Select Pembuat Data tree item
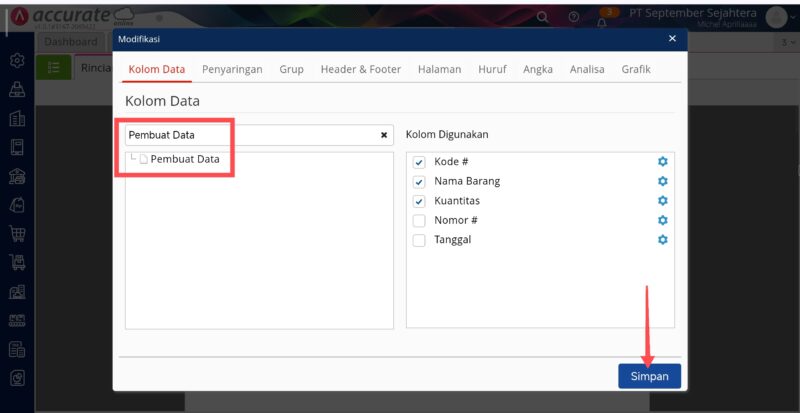The height and width of the screenshot is (413, 800). pos(184,159)
